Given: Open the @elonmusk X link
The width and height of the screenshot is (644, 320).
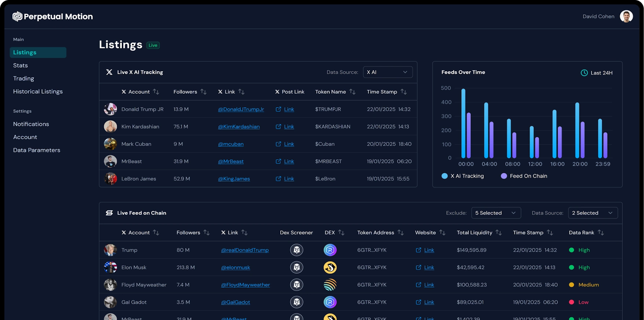Looking at the screenshot, I should tap(236, 268).
